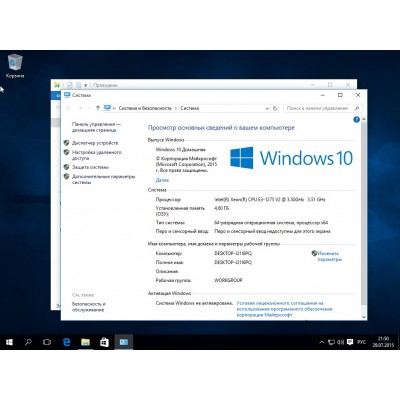This screenshot has width=400, height=400.
Task: Select installed memory '4,00 ГБ' value
Action: [x=222, y=208]
